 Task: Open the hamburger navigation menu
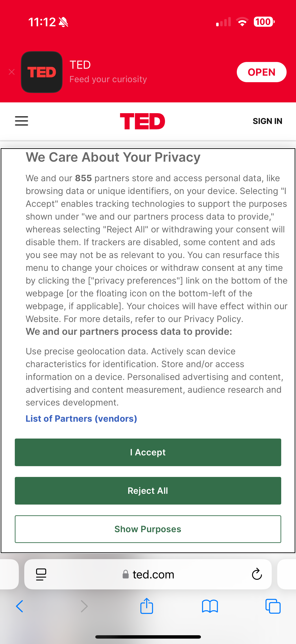(22, 121)
